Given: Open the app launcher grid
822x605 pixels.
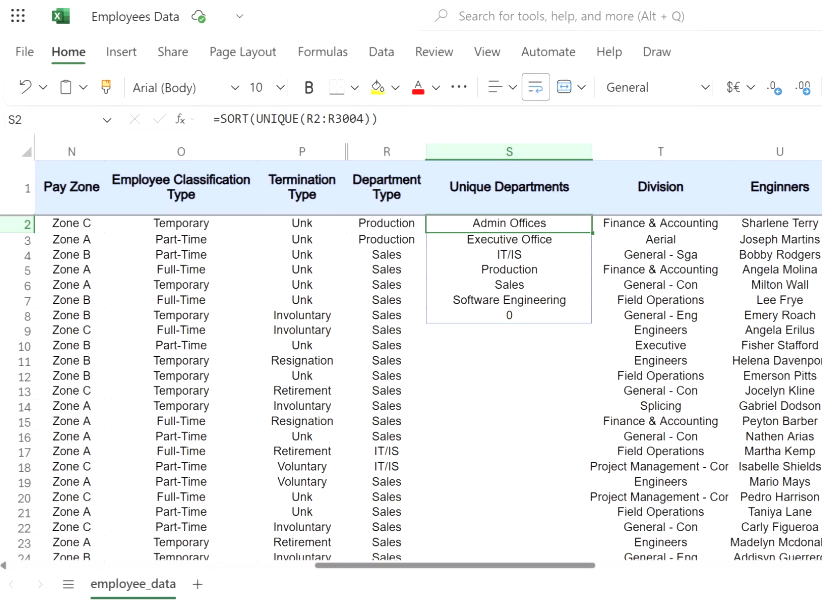Looking at the screenshot, I should pyautogui.click(x=18, y=16).
